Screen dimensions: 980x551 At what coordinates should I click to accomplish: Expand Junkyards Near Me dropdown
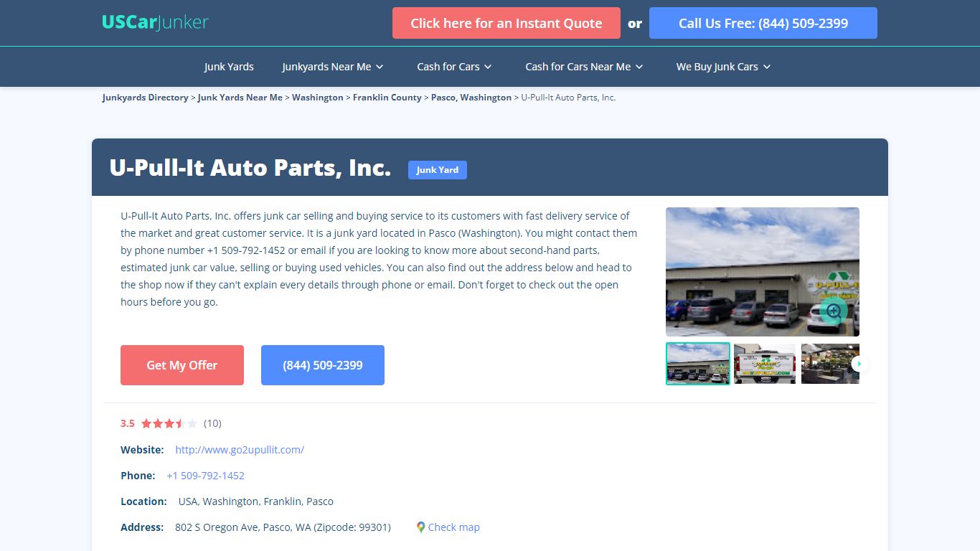click(x=333, y=67)
